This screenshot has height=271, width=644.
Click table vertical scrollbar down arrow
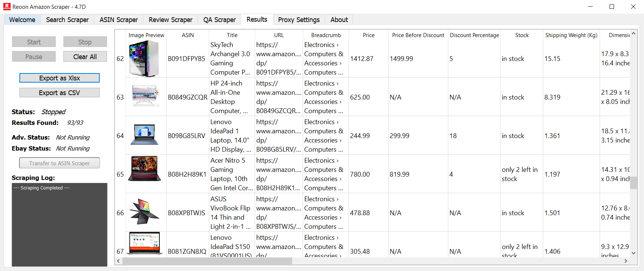click(x=633, y=253)
